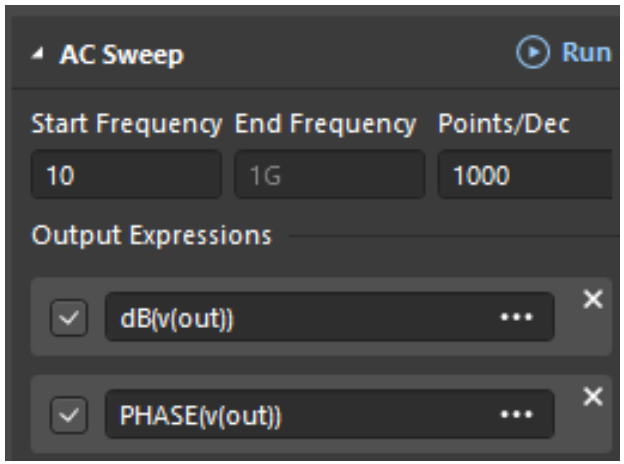Click the Run text label
624x464 pixels.
[587, 54]
